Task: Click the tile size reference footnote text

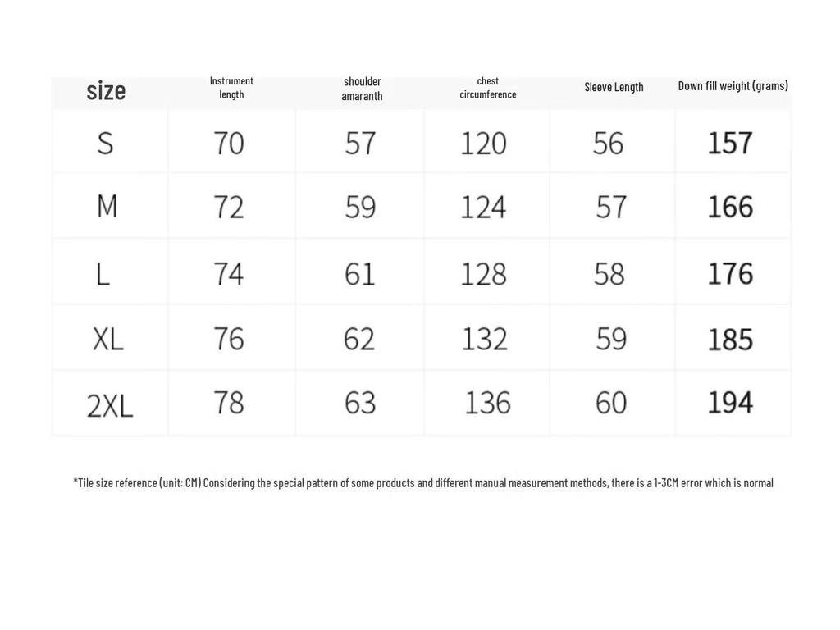Action: 422,482
